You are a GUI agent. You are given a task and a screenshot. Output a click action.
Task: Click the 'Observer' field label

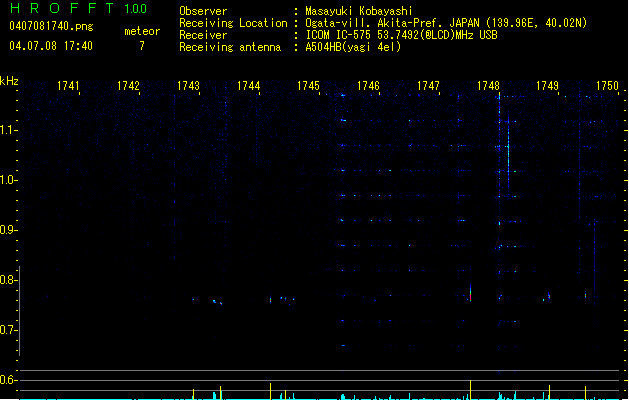(203, 11)
